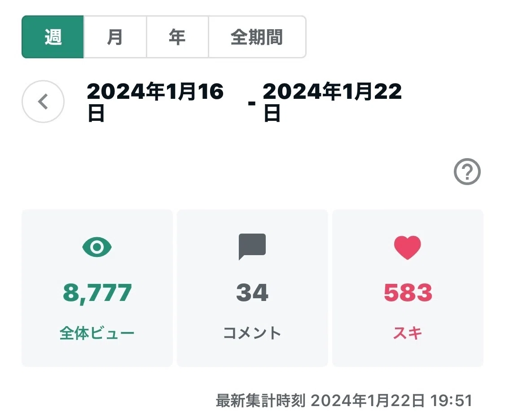Click the gray comment bubble icon
The height and width of the screenshot is (420, 505).
(x=252, y=247)
